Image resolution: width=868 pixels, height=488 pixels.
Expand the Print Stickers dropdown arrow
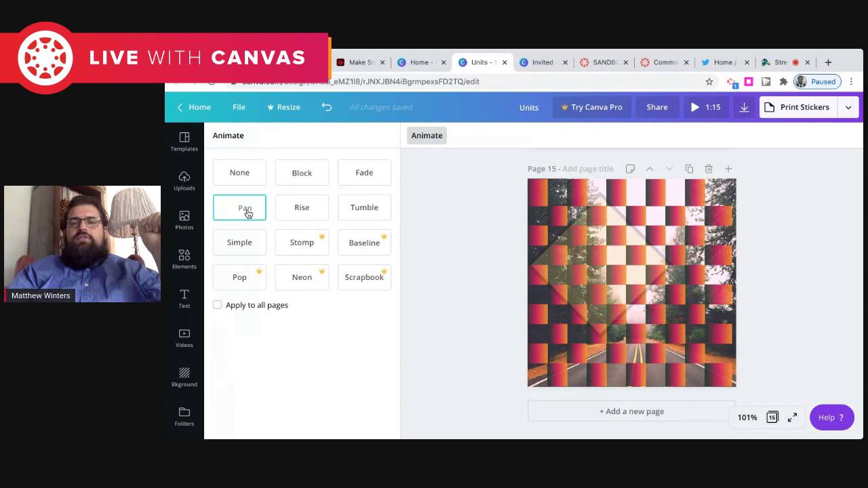pos(848,107)
